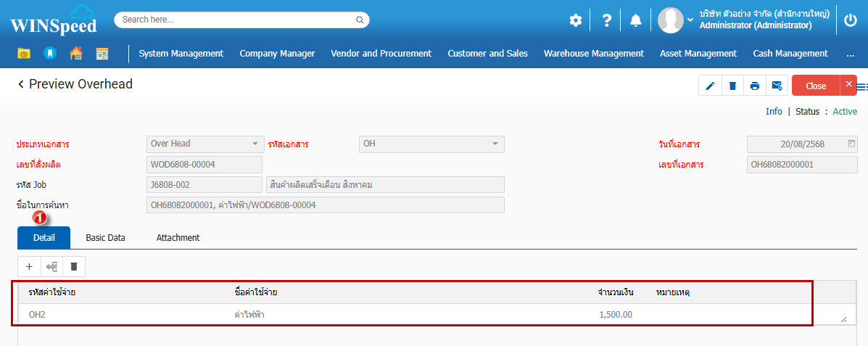Image resolution: width=868 pixels, height=346 pixels.
Task: Click the power logout icon
Action: pyautogui.click(x=851, y=20)
